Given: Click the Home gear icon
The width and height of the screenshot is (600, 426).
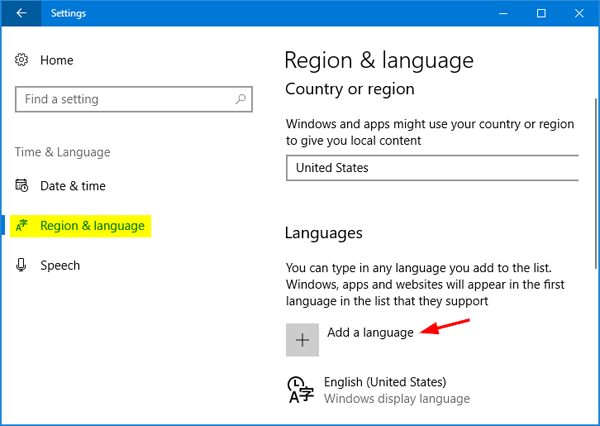Looking at the screenshot, I should pyautogui.click(x=22, y=61).
